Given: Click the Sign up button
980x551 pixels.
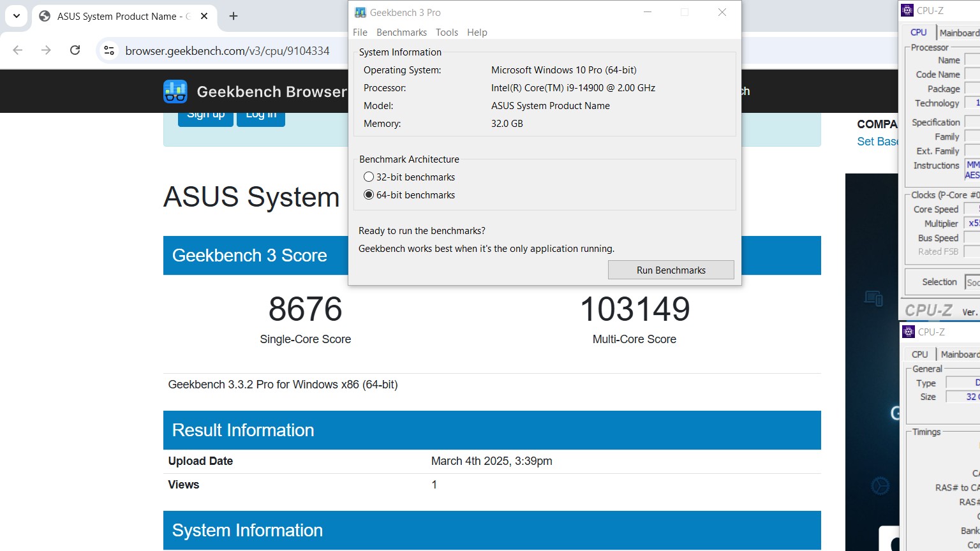Looking at the screenshot, I should click(205, 117).
